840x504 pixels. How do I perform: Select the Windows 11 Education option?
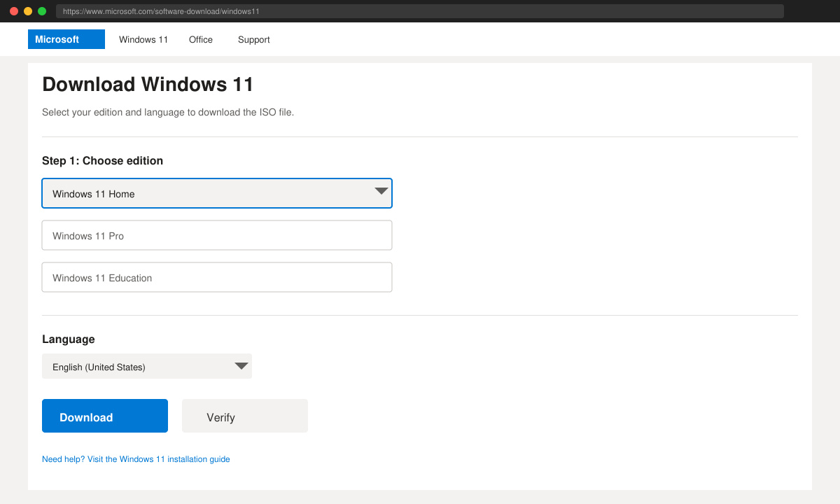tap(217, 277)
